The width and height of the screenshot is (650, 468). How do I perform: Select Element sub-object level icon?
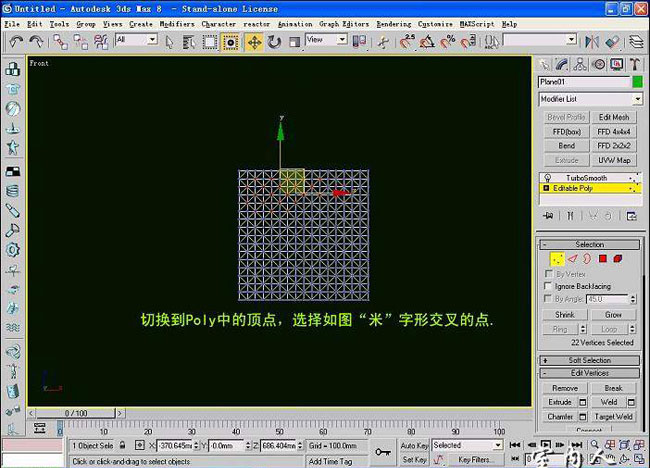point(618,259)
